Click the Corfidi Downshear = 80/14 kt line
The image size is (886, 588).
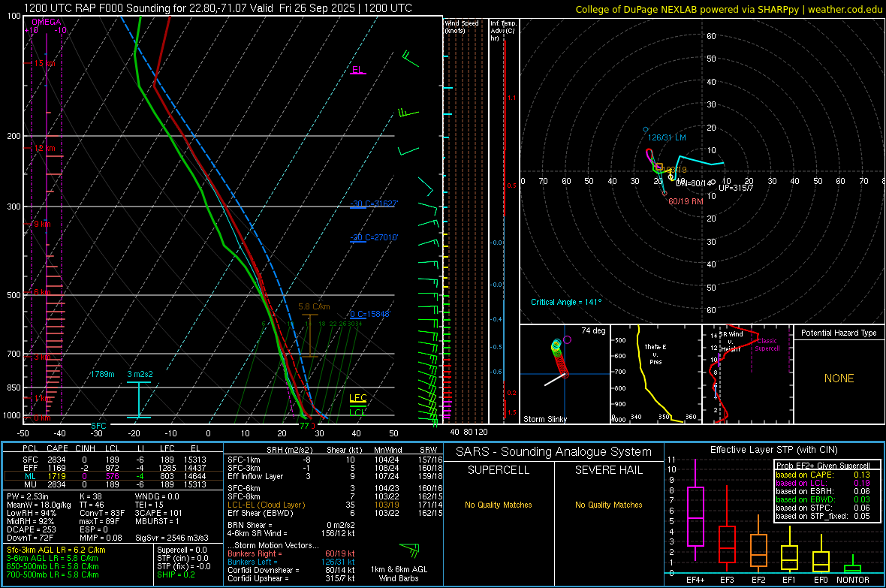pos(291,570)
